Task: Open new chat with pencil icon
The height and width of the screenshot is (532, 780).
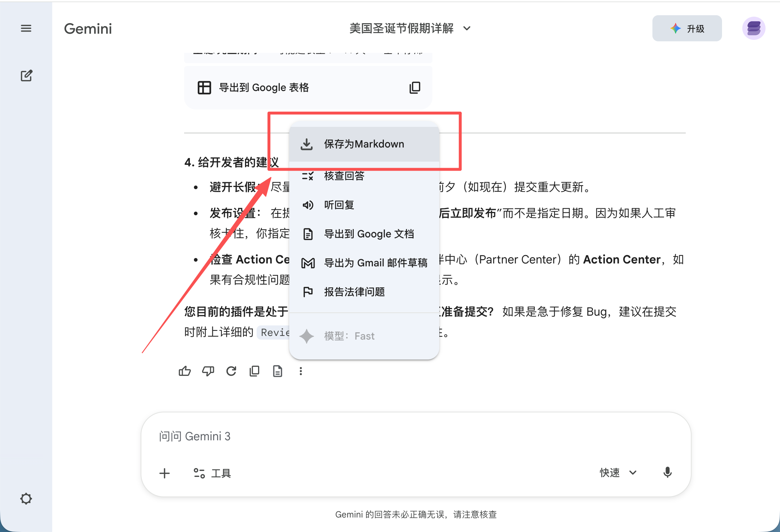Action: pos(26,76)
